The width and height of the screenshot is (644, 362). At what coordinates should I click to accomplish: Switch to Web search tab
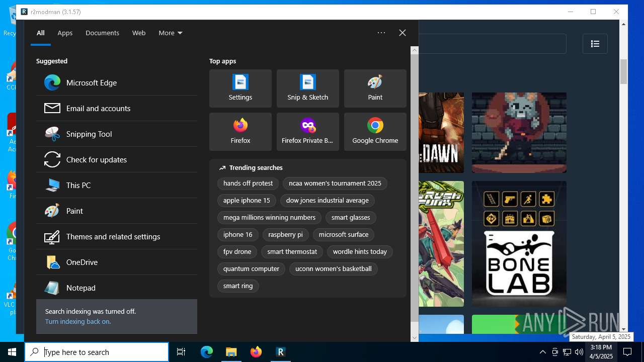tap(139, 33)
